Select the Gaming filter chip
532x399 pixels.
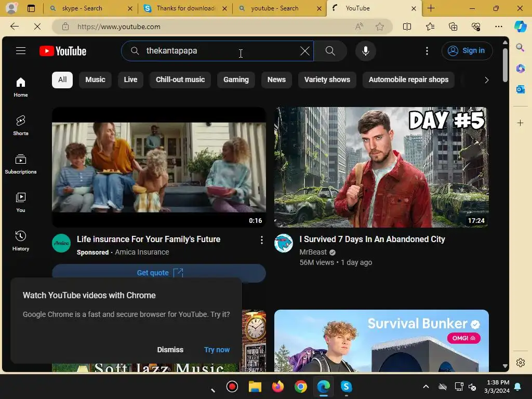(x=236, y=79)
